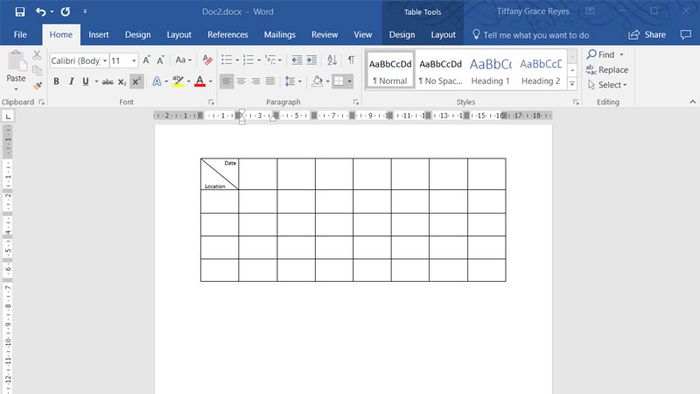The width and height of the screenshot is (700, 394).
Task: Decrease the paragraph indent
Action: click(296, 60)
